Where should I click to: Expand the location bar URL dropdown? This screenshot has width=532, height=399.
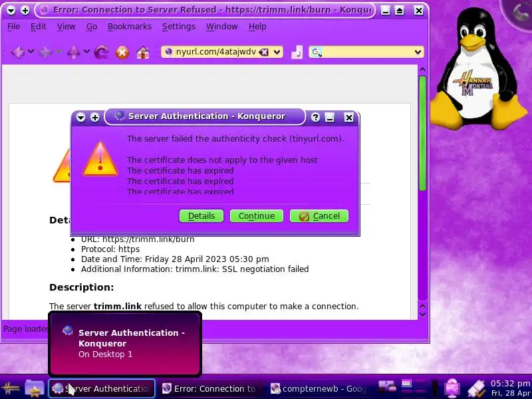[277, 52]
